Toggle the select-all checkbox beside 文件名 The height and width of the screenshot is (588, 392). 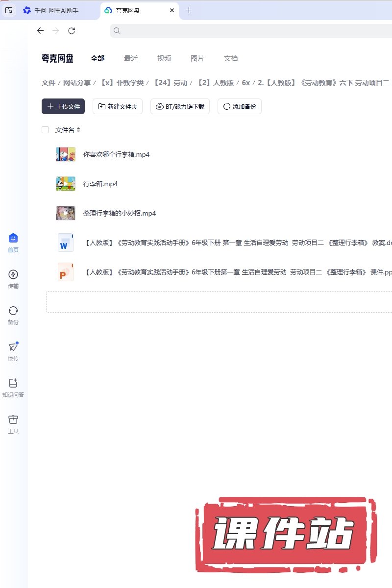(45, 130)
